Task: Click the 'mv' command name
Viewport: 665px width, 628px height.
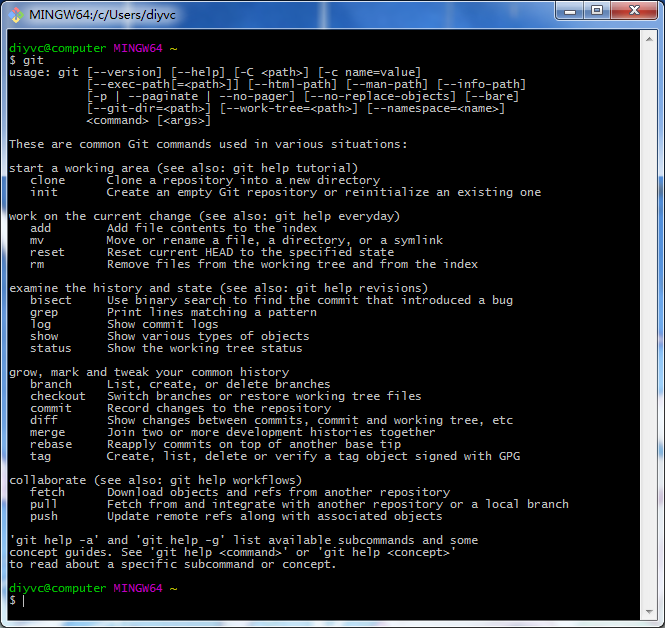Action: pos(37,240)
